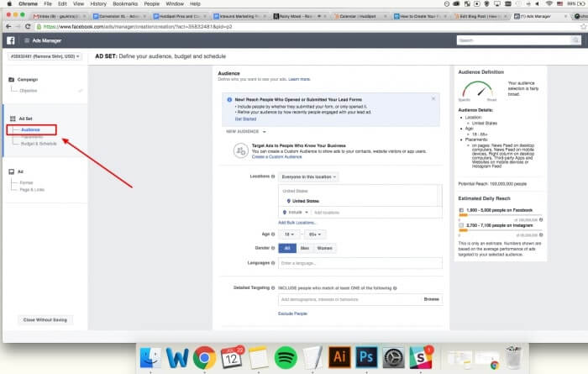The height and width of the screenshot is (374, 588).
Task: Open Google Chrome from the Dock
Action: (x=204, y=358)
